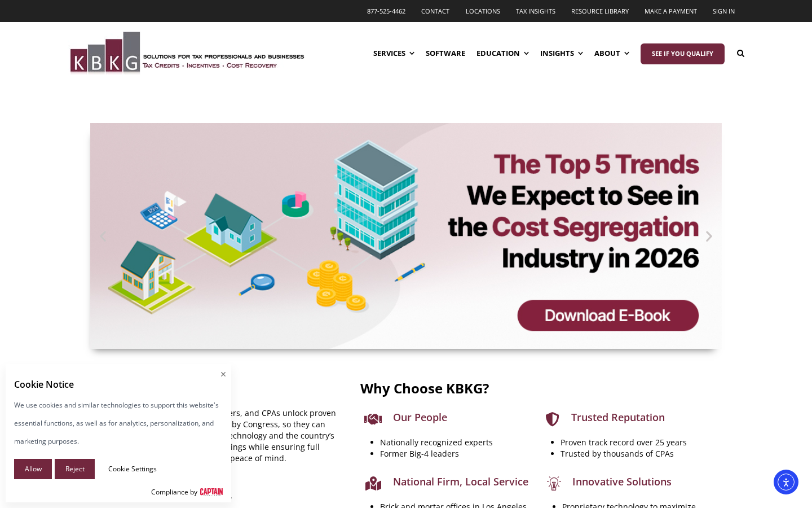Click the map icon beside National Firm

pyautogui.click(x=373, y=483)
